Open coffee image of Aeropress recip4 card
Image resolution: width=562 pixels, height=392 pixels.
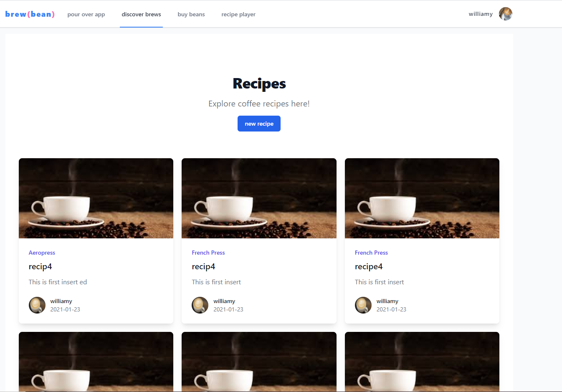pos(96,198)
